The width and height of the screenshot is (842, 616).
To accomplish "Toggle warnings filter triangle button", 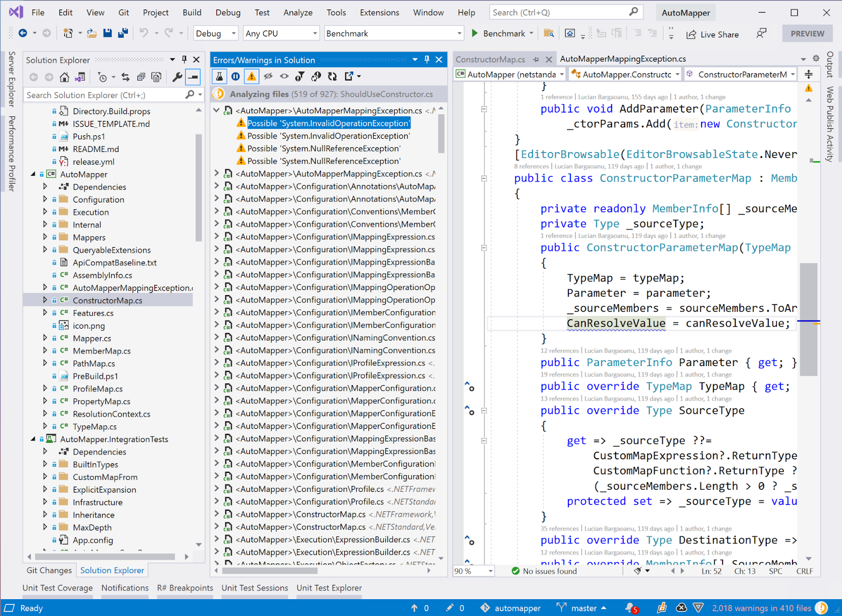I will point(252,76).
